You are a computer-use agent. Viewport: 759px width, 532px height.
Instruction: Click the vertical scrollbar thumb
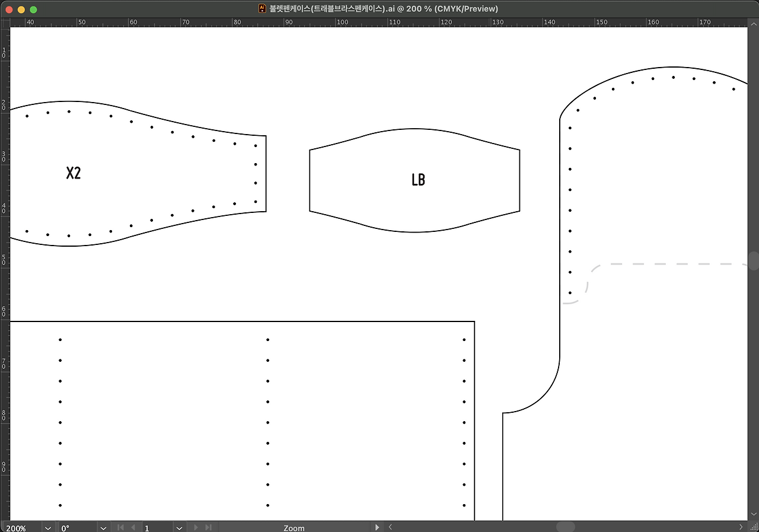[754, 260]
